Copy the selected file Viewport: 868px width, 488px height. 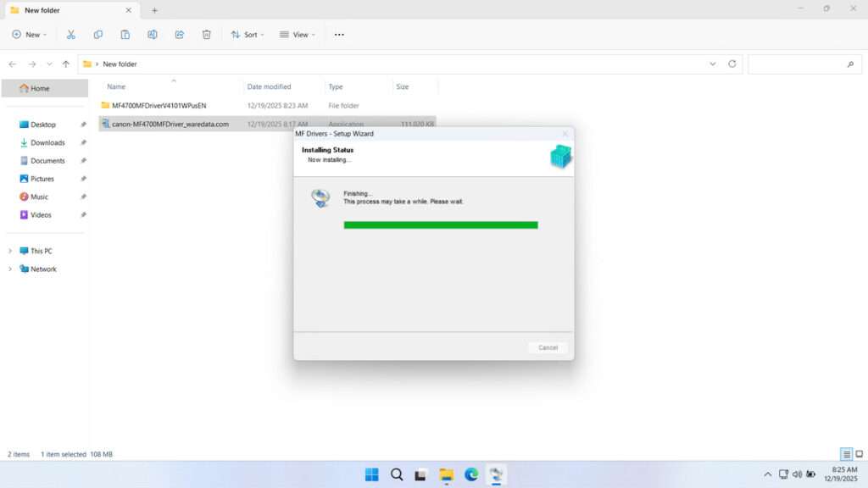pos(98,34)
